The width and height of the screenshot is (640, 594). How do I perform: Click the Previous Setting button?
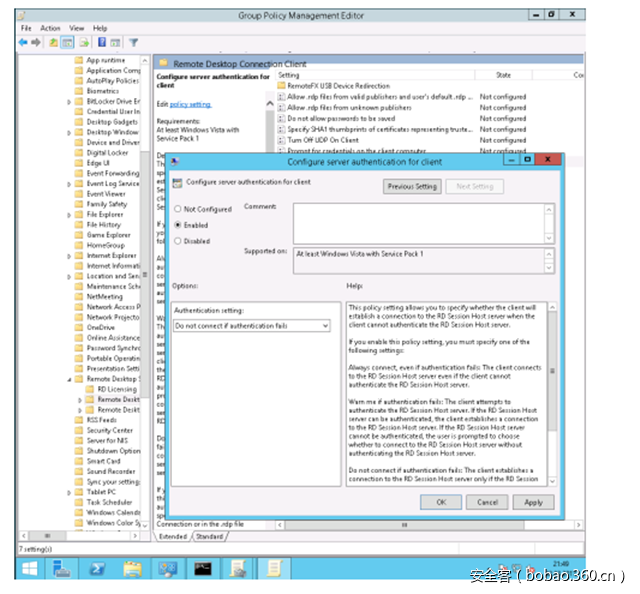(x=412, y=186)
